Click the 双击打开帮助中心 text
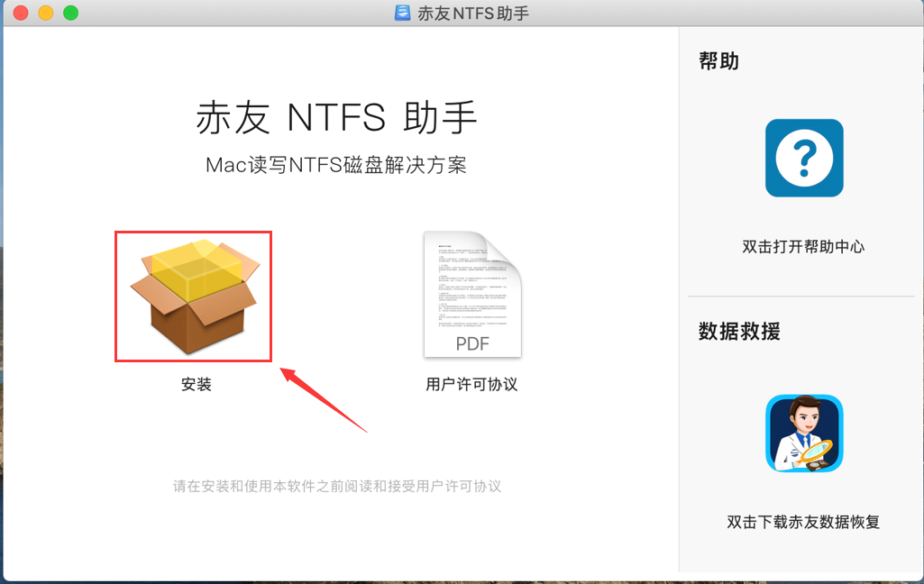 pos(803,246)
